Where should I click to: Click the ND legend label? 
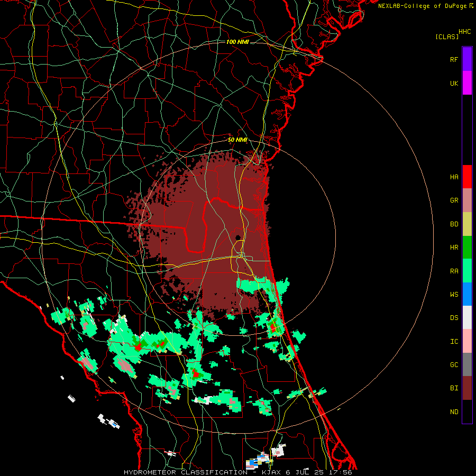tap(454, 412)
